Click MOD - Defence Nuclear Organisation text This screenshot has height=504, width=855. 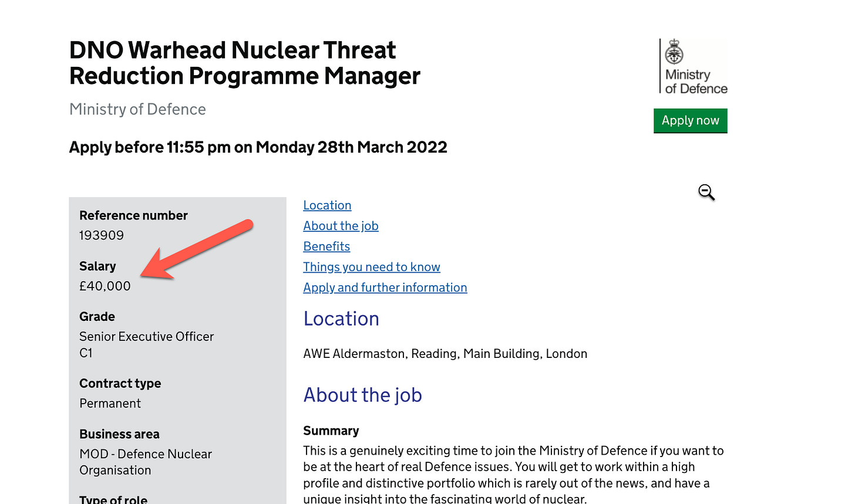[x=146, y=462]
